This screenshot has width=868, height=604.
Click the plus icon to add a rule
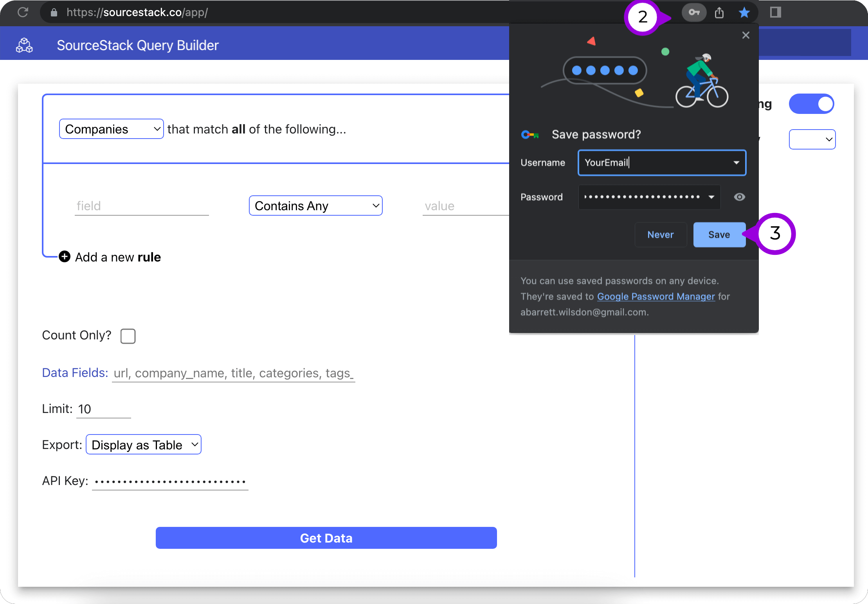pos(65,257)
